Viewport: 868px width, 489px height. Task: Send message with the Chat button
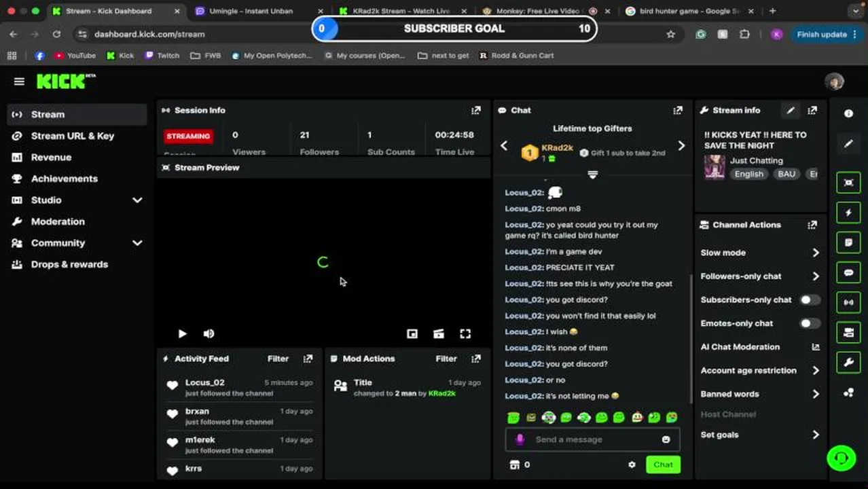[663, 465]
